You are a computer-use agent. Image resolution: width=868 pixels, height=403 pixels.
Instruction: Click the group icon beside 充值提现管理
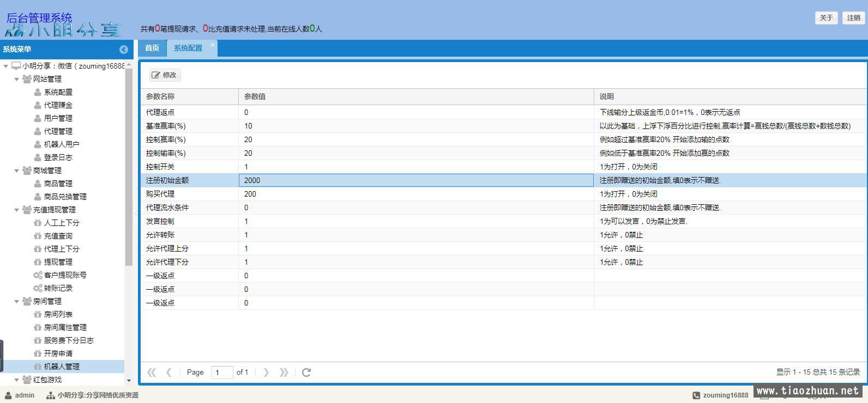(27, 210)
